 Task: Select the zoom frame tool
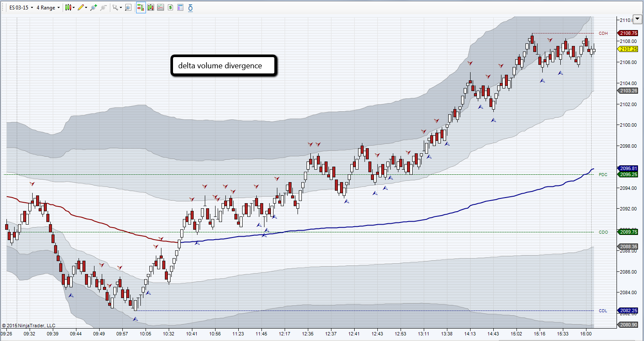[128, 8]
